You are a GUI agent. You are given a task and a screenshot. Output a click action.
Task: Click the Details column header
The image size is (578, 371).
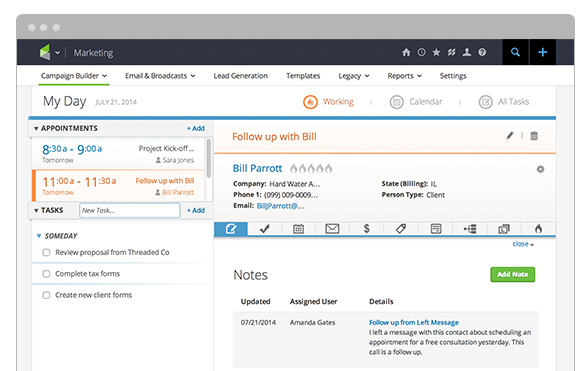click(x=381, y=302)
